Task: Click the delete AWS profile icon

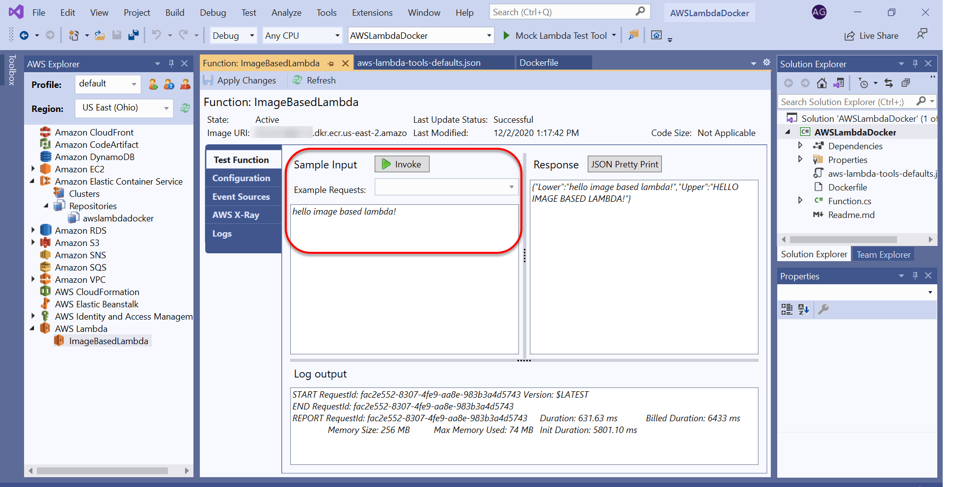Action: [185, 84]
